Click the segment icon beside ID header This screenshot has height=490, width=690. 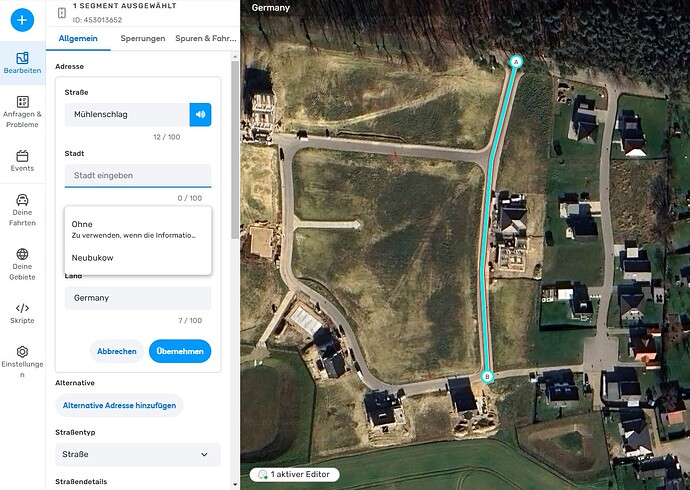pyautogui.click(x=62, y=13)
